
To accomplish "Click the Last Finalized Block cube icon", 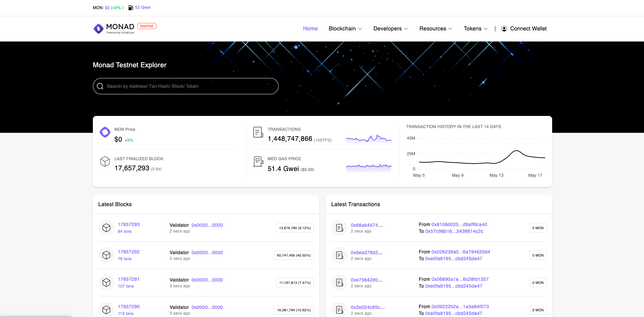I will (105, 162).
